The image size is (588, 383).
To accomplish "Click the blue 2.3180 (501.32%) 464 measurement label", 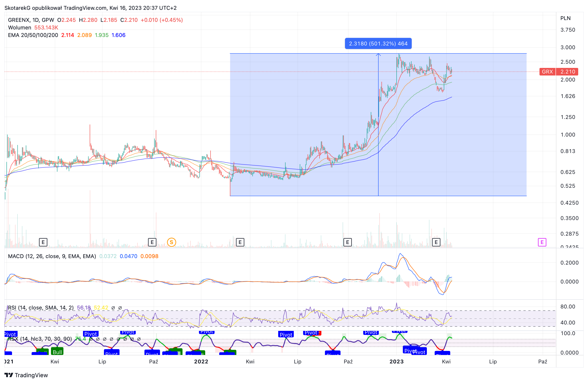I will pos(378,43).
